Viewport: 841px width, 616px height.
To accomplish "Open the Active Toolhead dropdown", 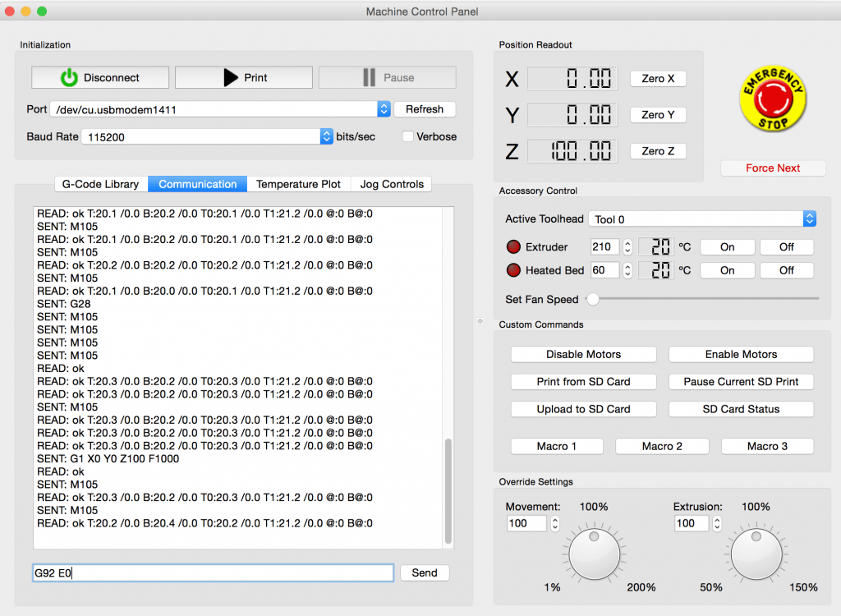I will point(810,218).
